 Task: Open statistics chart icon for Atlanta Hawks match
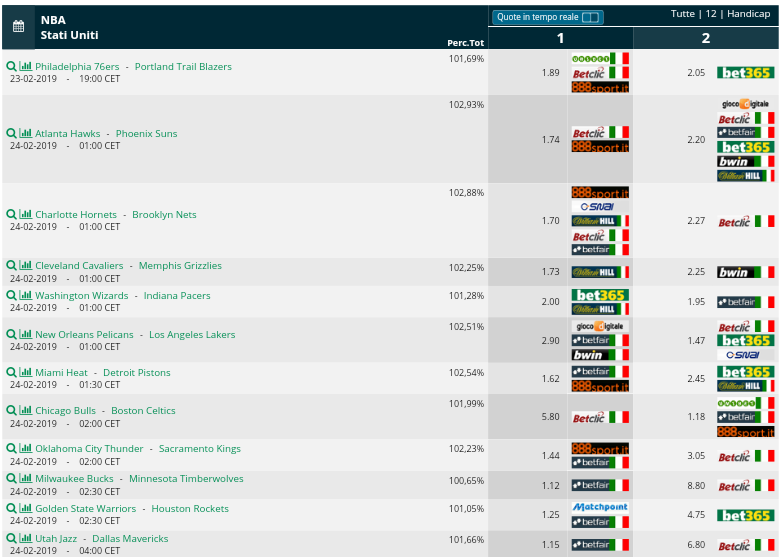tap(25, 133)
